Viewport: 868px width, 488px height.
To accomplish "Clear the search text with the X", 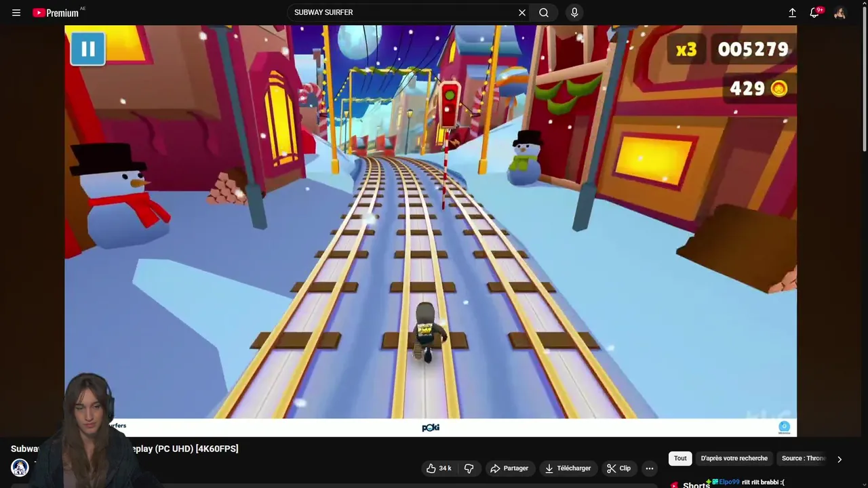I will pos(522,12).
